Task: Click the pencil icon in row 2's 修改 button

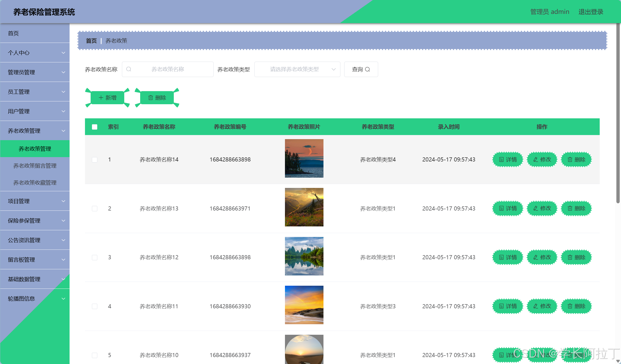Action: (x=536, y=208)
